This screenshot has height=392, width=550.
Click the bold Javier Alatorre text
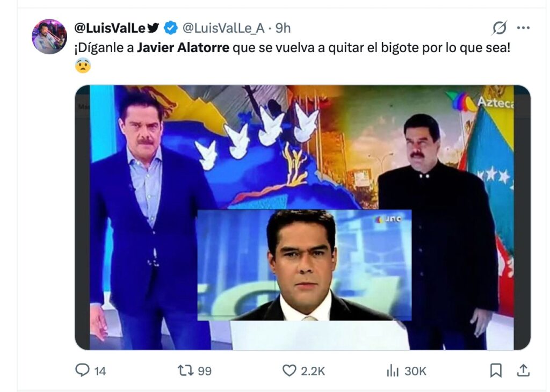(183, 47)
